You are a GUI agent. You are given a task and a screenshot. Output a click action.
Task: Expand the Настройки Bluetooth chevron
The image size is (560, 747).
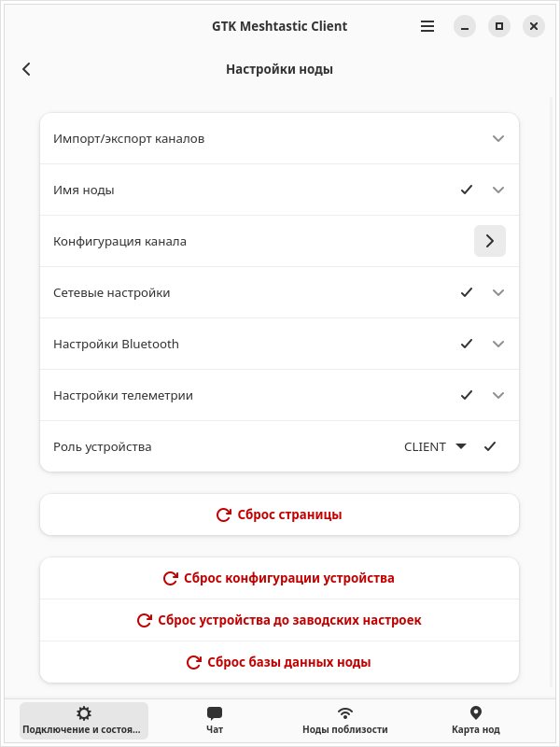[498, 344]
